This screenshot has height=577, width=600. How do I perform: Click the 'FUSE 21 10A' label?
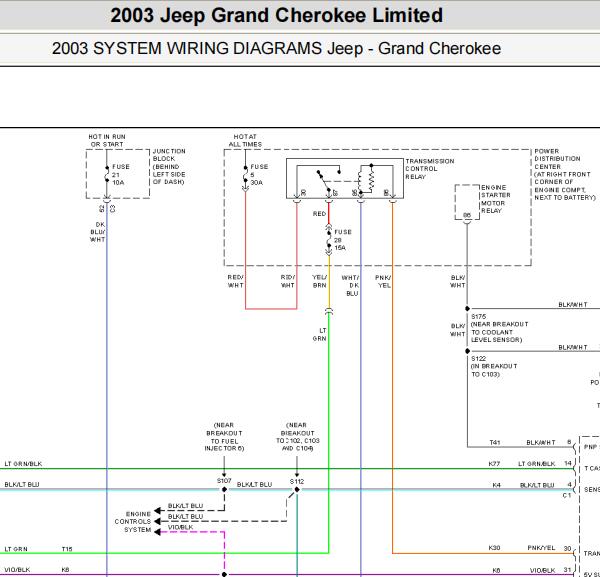[121, 175]
